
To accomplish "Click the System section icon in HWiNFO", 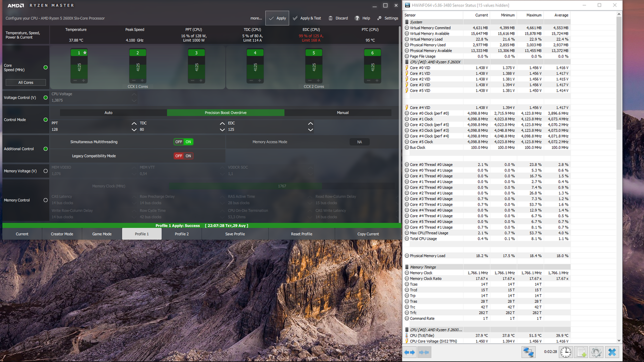I will click(x=407, y=22).
